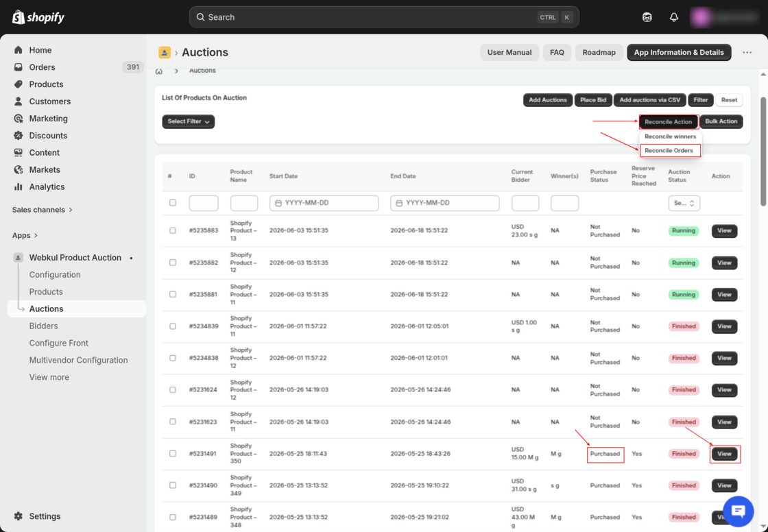The height and width of the screenshot is (532, 768).
Task: Open the Orders icon in sidebar
Action: (x=19, y=67)
